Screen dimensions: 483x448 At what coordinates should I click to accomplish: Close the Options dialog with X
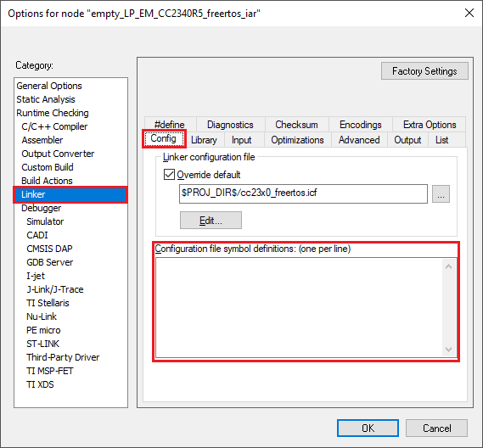[469, 13]
